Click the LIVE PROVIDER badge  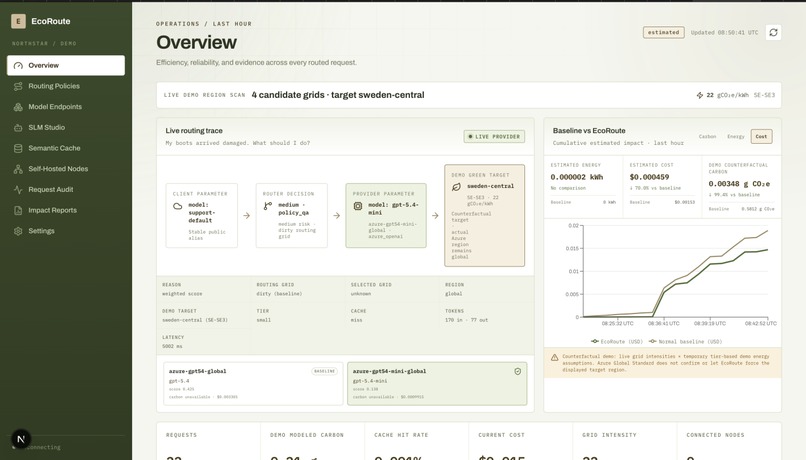point(494,136)
